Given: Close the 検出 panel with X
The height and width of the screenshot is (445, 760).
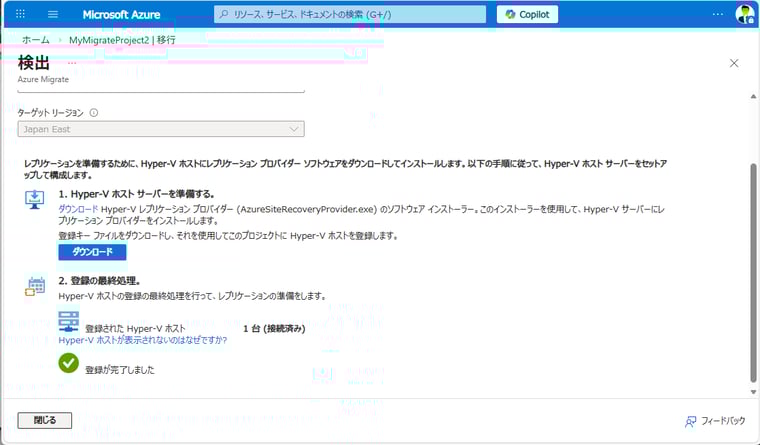Looking at the screenshot, I should click(x=734, y=63).
